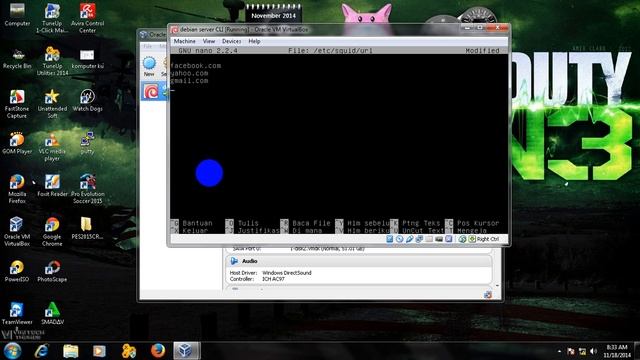Open the Windows Start menu

pos(13,351)
